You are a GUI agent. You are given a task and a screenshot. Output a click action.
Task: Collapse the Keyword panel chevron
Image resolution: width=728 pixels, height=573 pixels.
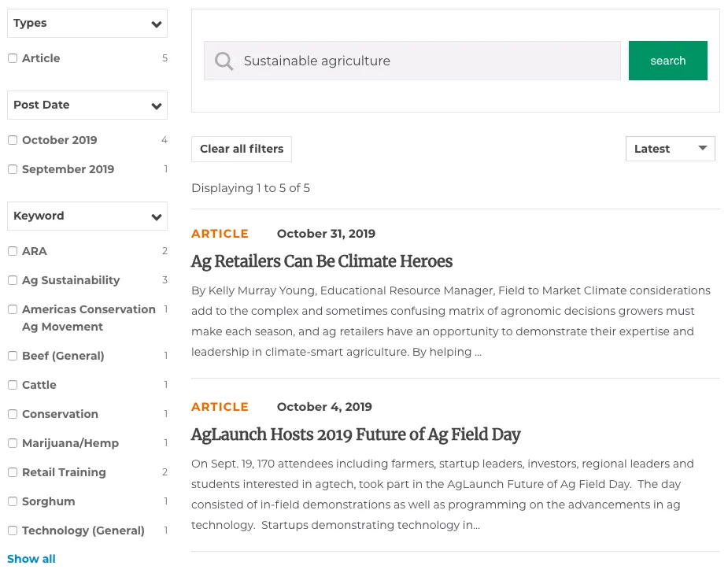tap(155, 216)
